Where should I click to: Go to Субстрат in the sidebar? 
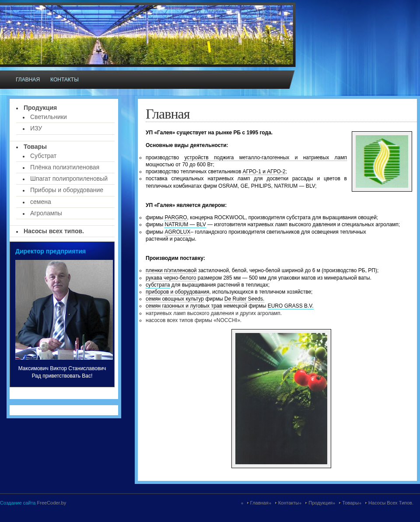(x=43, y=156)
